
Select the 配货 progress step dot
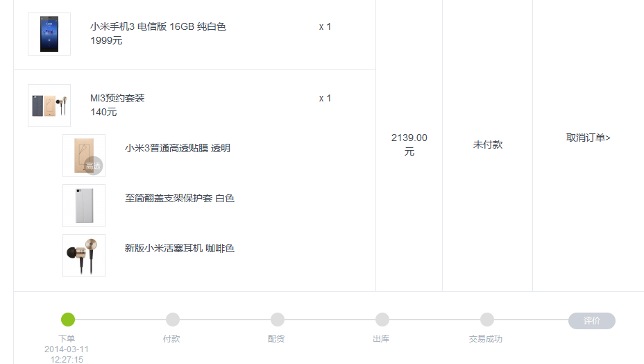[278, 320]
